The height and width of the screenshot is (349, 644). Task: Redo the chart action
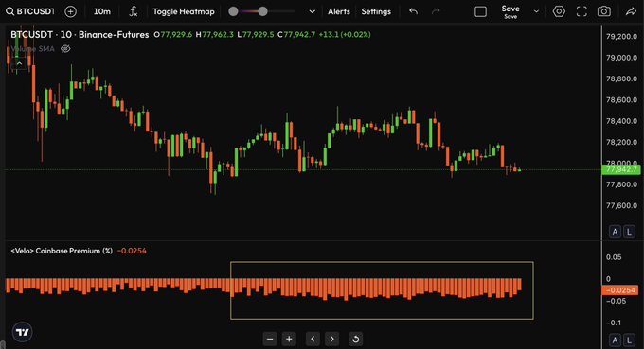coord(436,11)
